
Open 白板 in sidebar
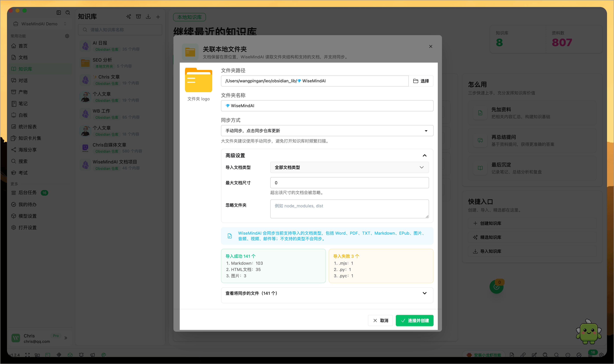coord(40,115)
